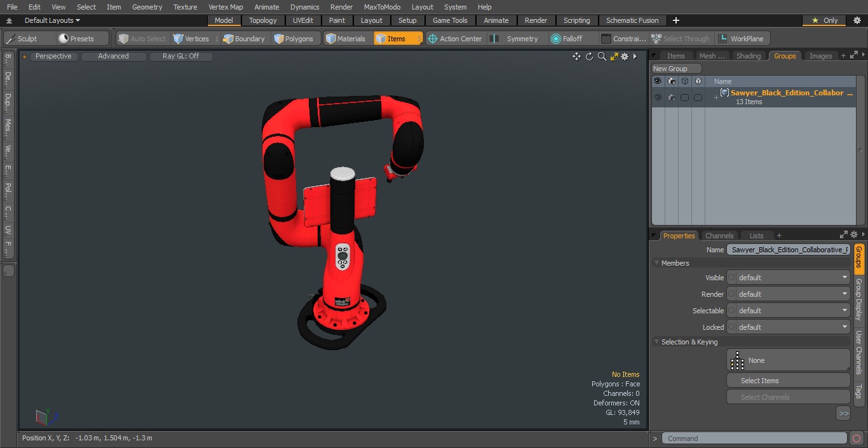
Task: Switch to the Shading tab
Action: tap(749, 56)
